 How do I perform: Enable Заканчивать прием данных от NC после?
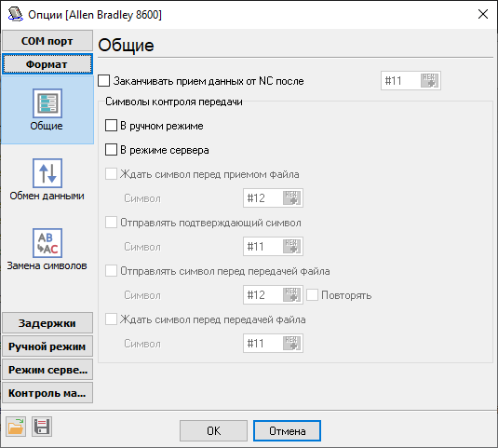[104, 81]
